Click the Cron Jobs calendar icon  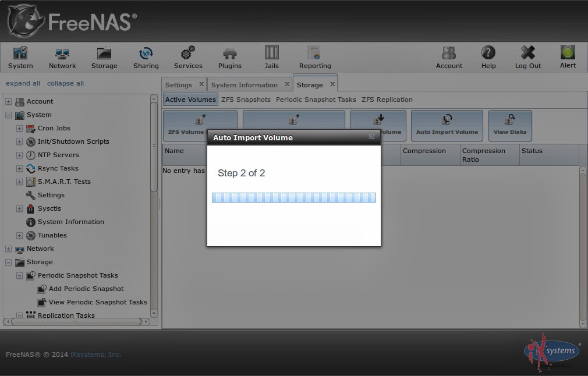(31, 129)
